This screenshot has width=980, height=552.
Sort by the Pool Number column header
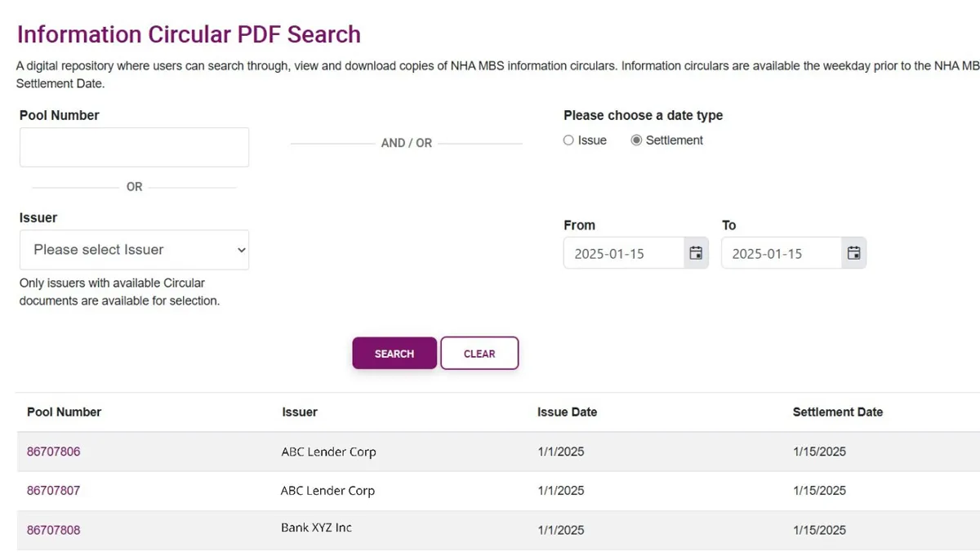point(65,412)
